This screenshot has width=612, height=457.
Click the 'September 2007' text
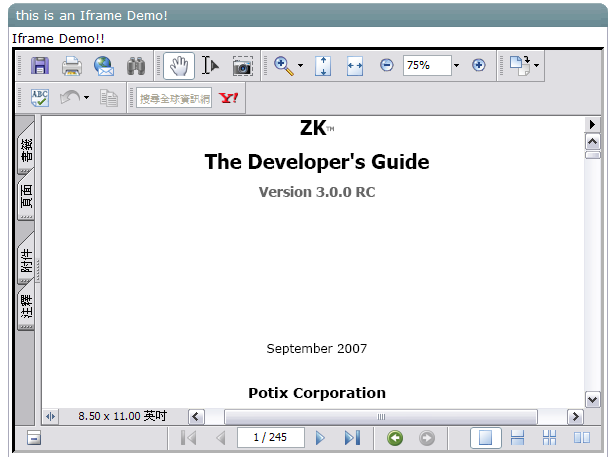pyautogui.click(x=317, y=349)
